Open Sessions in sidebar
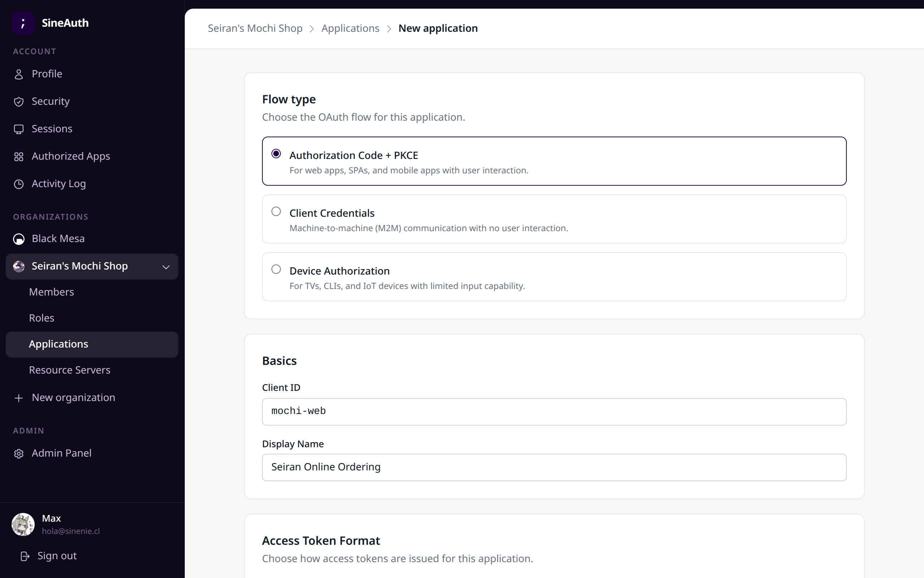 [92, 129]
